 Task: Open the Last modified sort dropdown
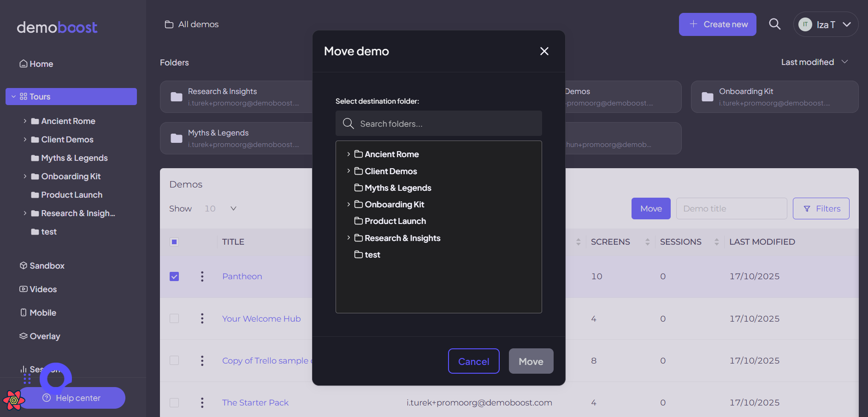point(815,62)
